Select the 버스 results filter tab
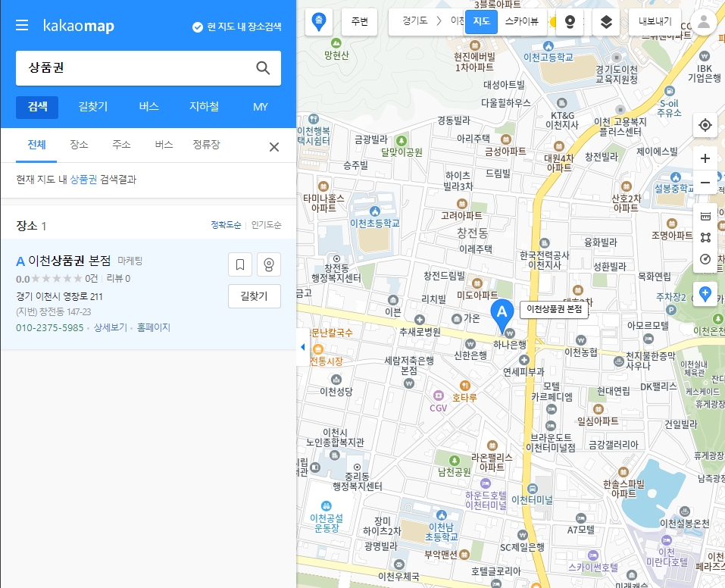This screenshot has width=725, height=588. [x=164, y=145]
